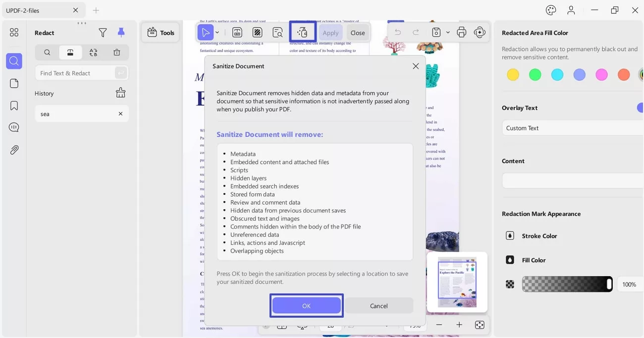Toggle transparent fill with checkerboard icon
The width and height of the screenshot is (644, 338).
tap(510, 284)
